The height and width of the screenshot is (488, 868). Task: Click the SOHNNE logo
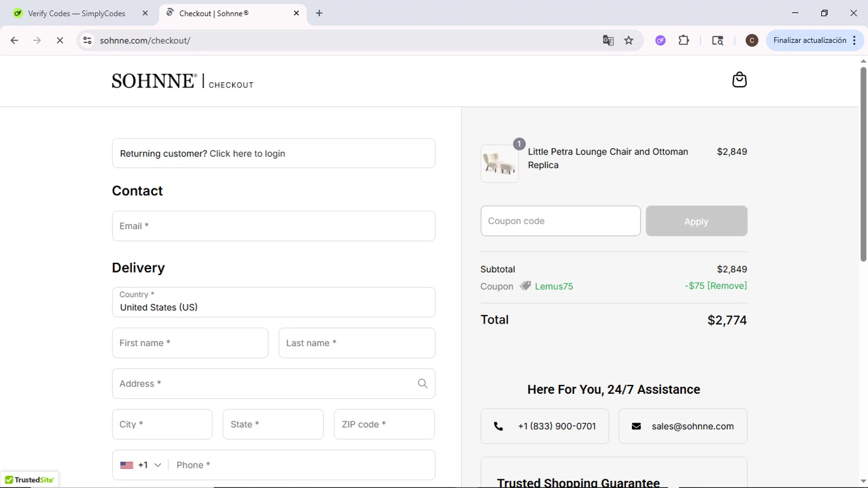[x=155, y=80]
